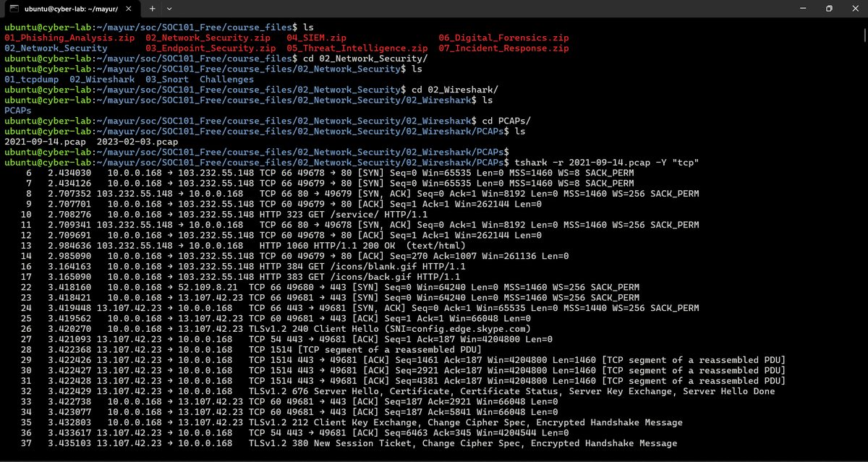The width and height of the screenshot is (868, 462).
Task: Select the ubuntu@cyber-lab terminal tab
Action: (x=69, y=9)
